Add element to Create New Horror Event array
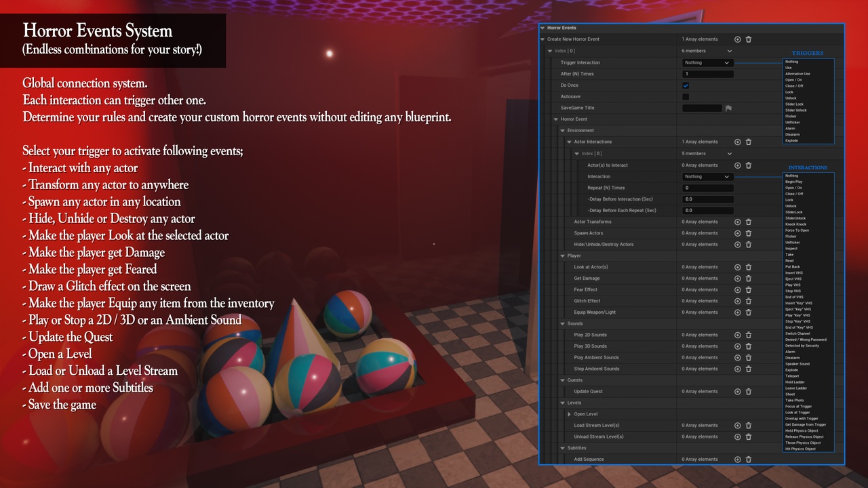868x488 pixels. (x=738, y=39)
